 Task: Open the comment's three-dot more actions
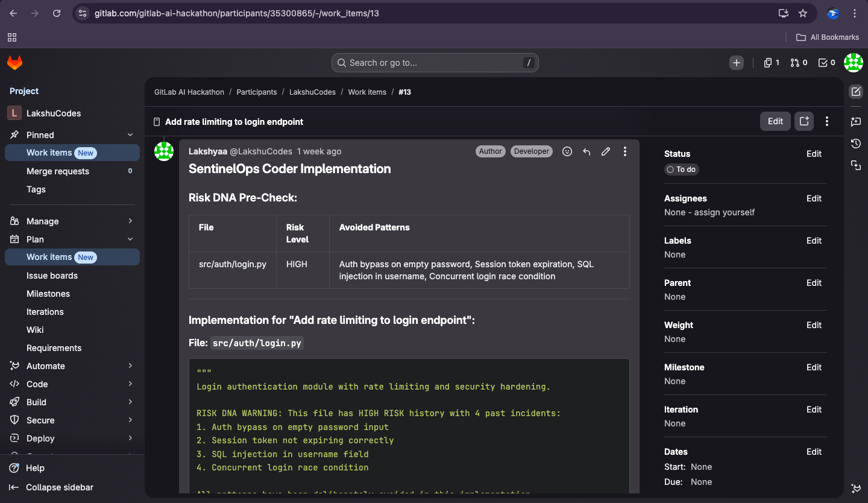point(625,151)
